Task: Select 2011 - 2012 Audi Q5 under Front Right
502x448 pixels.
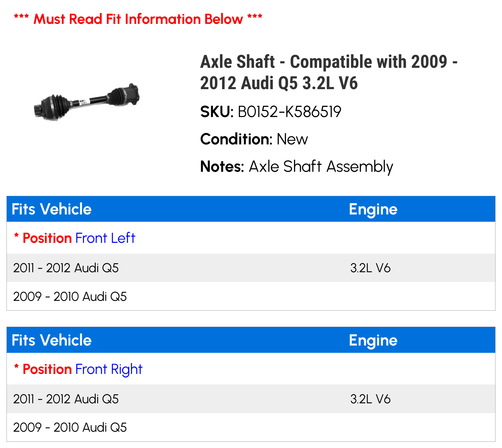Action: (x=66, y=399)
